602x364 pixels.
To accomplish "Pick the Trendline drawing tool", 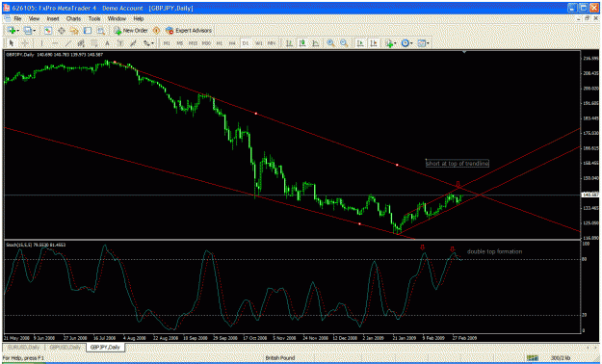I will coord(68,43).
